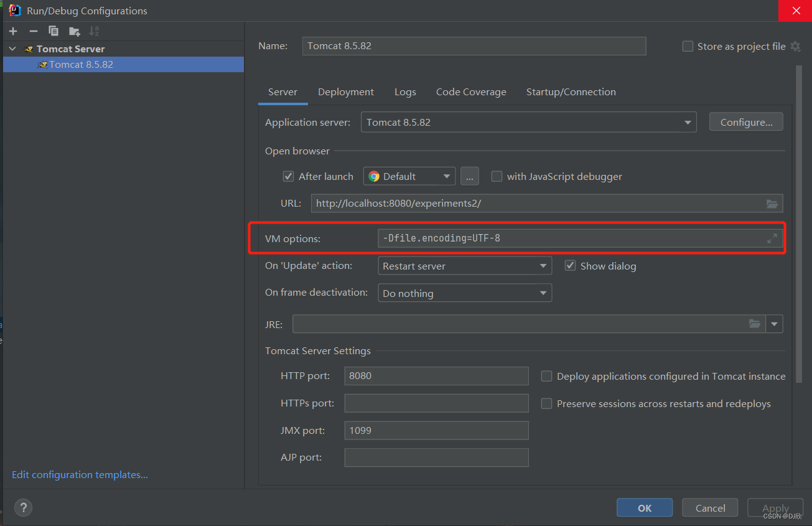Switch to the Startup/Connection tab
Viewport: 812px width, 526px height.
click(x=571, y=92)
